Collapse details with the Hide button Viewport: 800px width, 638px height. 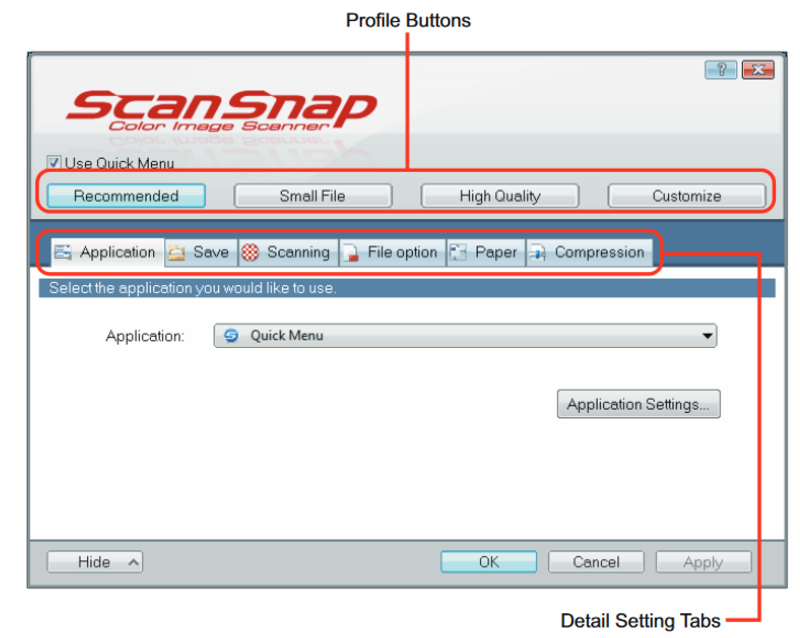point(95,562)
